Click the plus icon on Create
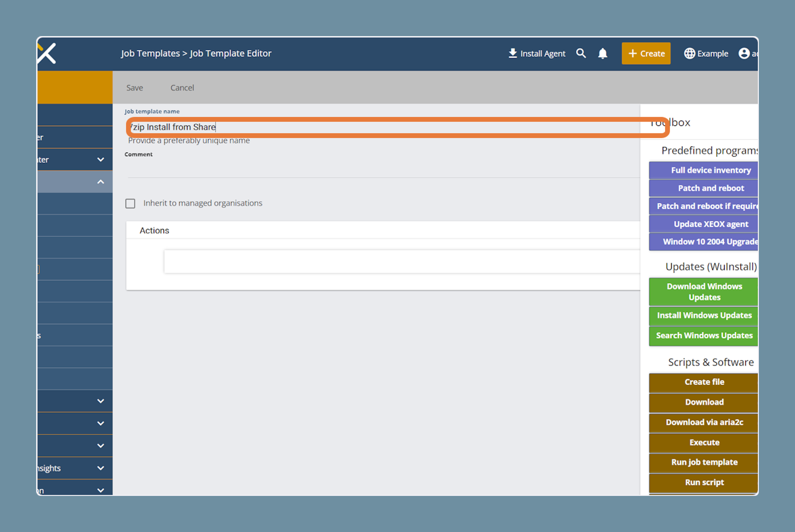 pos(632,53)
